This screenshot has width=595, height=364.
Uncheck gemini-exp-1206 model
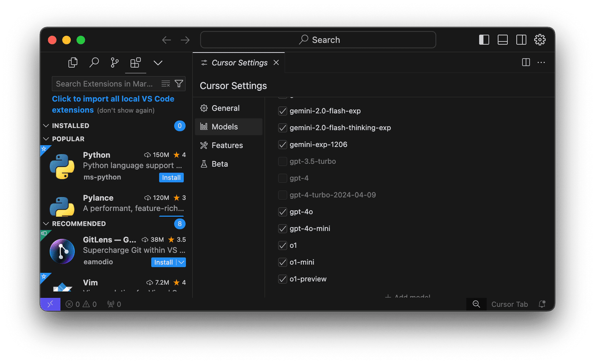pyautogui.click(x=283, y=145)
